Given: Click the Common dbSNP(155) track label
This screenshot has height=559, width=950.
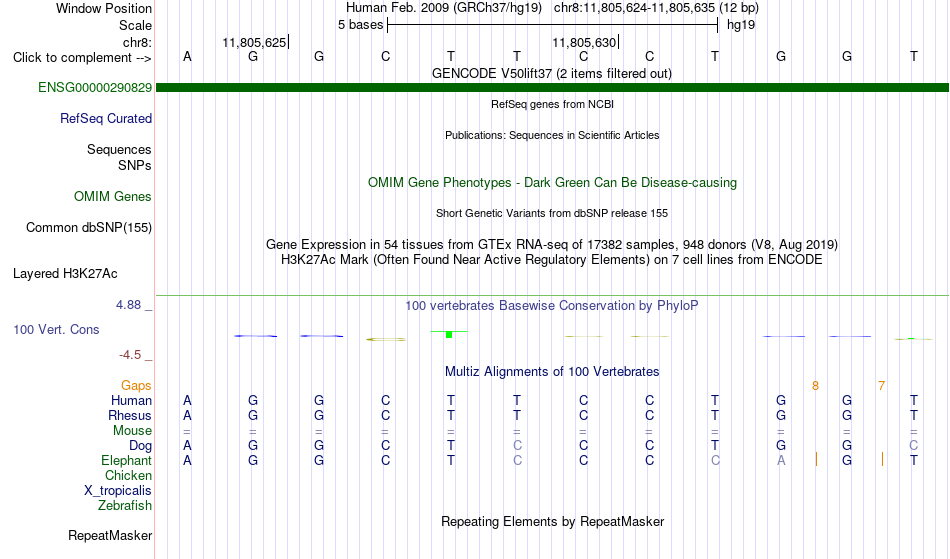Looking at the screenshot, I should [x=89, y=227].
